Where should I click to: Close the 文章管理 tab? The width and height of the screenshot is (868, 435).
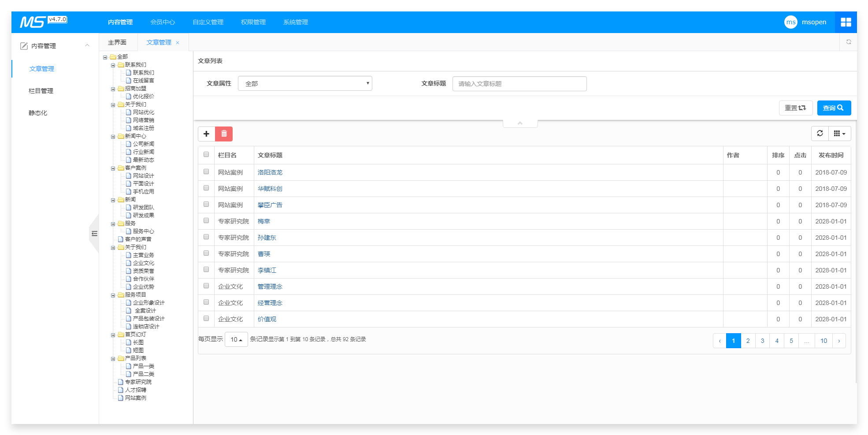(x=178, y=43)
